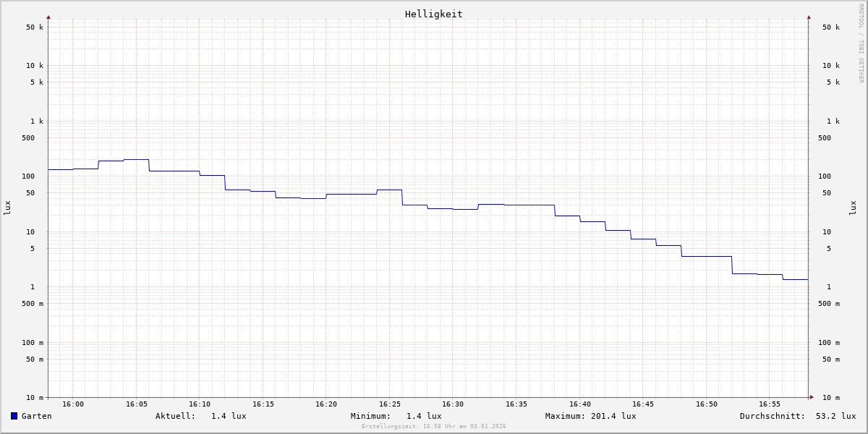Select the left-axis "100 m" label
This screenshot has height=434, width=868.
[x=33, y=343]
